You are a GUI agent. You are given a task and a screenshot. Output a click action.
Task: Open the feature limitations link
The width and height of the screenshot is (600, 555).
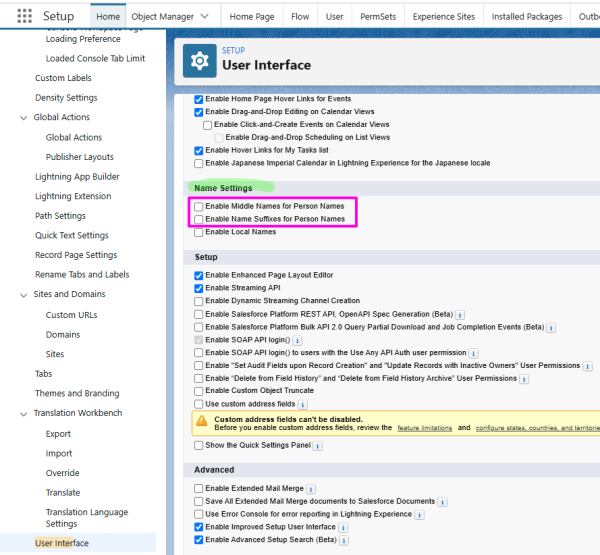coord(424,428)
